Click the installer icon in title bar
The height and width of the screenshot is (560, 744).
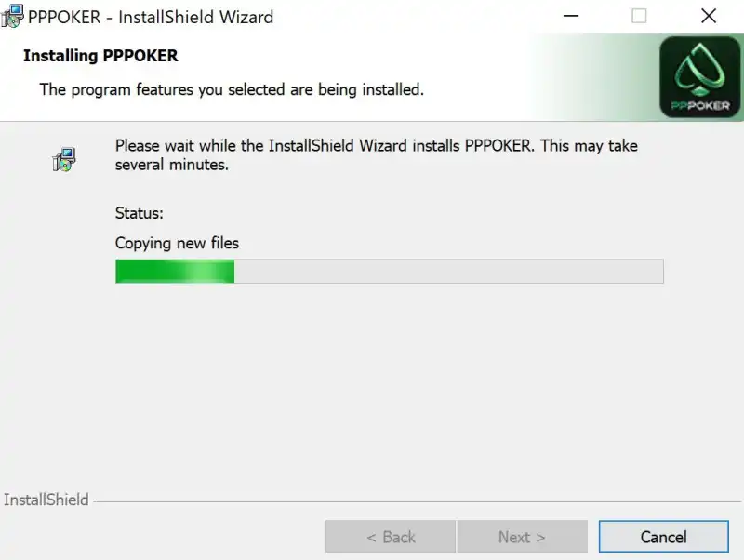point(12,16)
